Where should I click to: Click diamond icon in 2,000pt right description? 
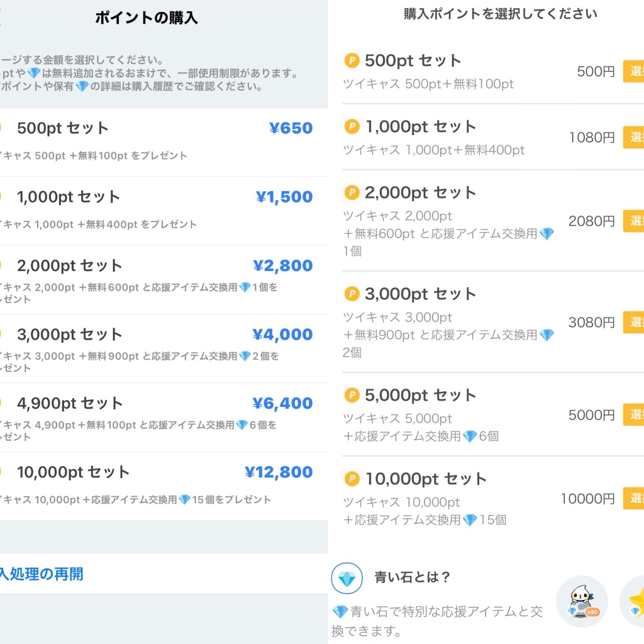point(547,234)
